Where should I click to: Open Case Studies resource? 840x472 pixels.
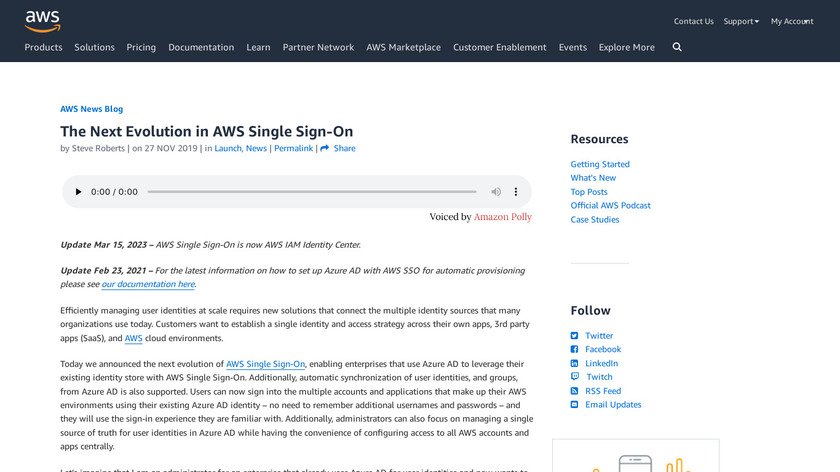click(x=595, y=220)
